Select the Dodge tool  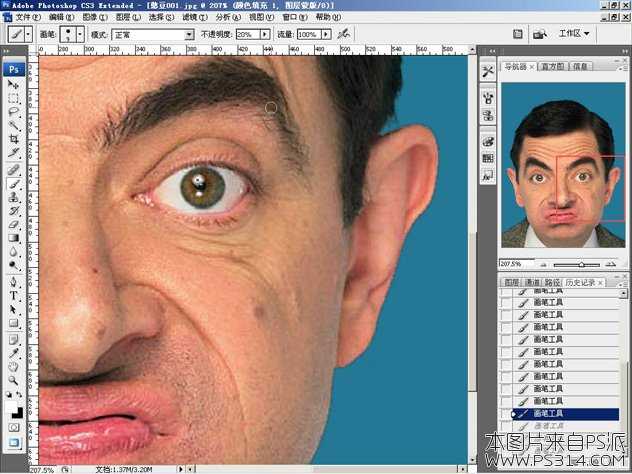pyautogui.click(x=14, y=266)
